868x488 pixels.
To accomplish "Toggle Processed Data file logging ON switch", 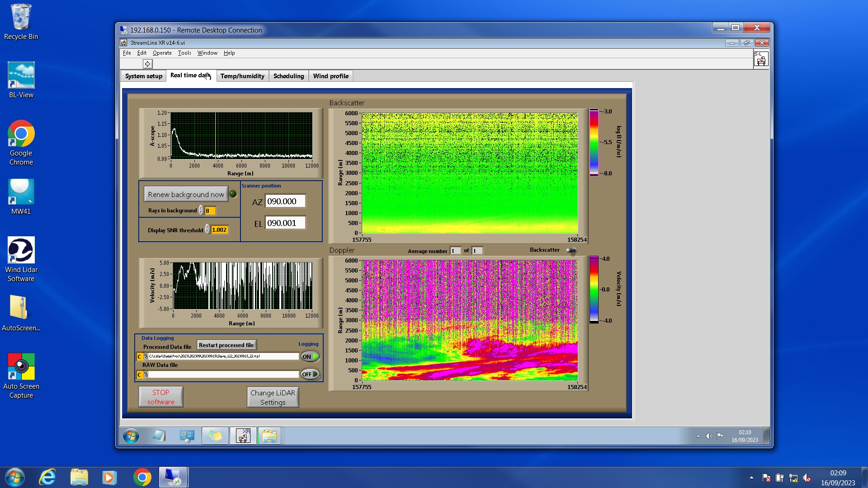I will click(x=310, y=357).
